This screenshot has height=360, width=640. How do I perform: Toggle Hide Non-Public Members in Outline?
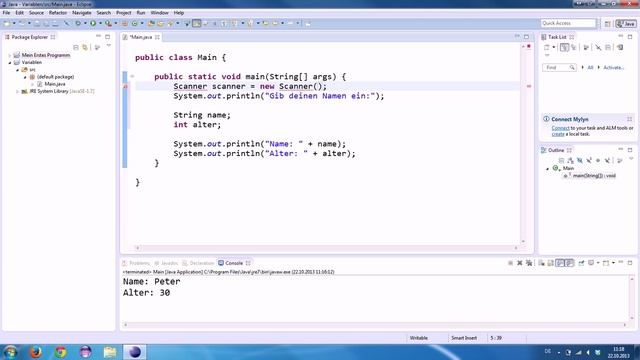598,160
